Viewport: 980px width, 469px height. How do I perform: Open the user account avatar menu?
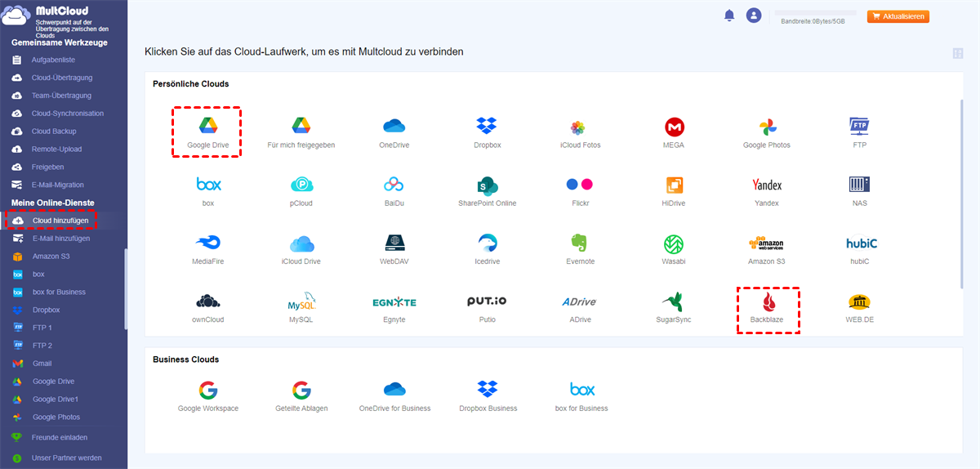754,16
